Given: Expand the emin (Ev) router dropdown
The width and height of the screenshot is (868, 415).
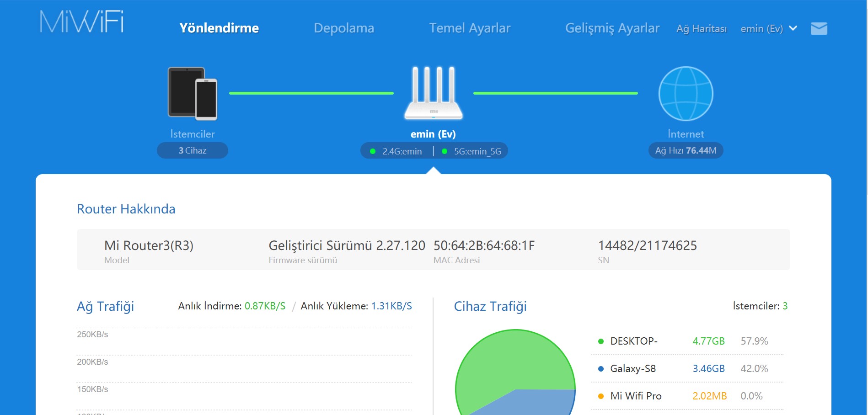Looking at the screenshot, I should pos(769,28).
